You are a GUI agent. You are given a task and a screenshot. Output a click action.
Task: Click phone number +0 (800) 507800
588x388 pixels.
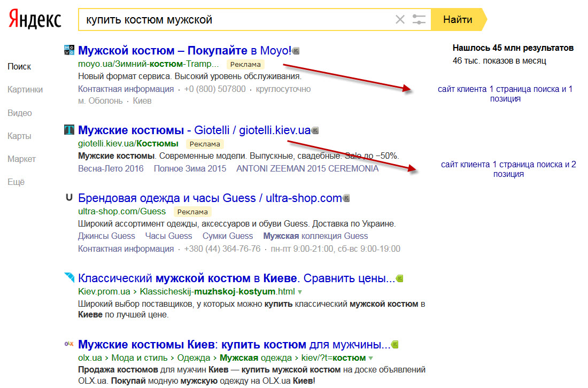tap(215, 89)
